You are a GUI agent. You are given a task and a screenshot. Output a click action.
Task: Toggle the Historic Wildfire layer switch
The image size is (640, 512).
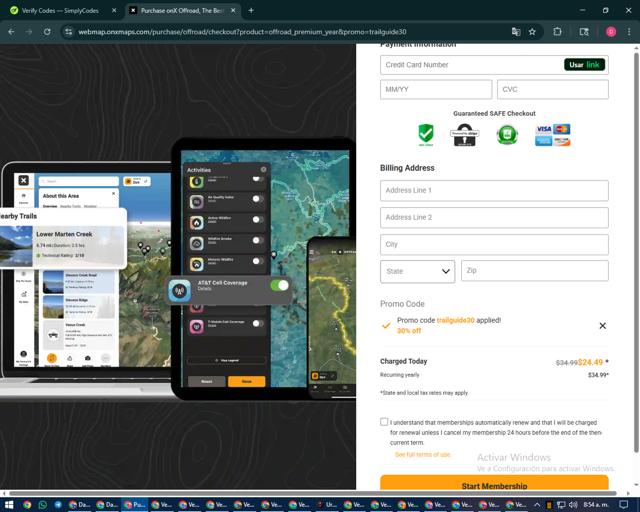tap(258, 261)
